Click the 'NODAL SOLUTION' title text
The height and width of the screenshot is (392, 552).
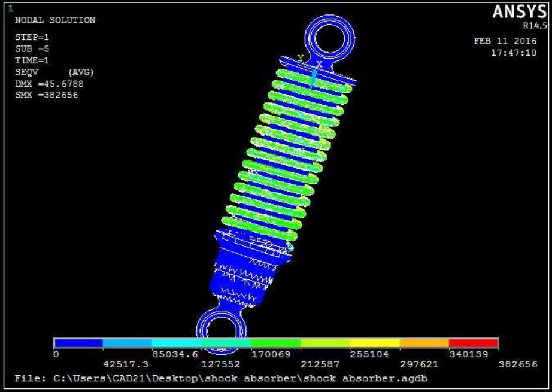(55, 20)
